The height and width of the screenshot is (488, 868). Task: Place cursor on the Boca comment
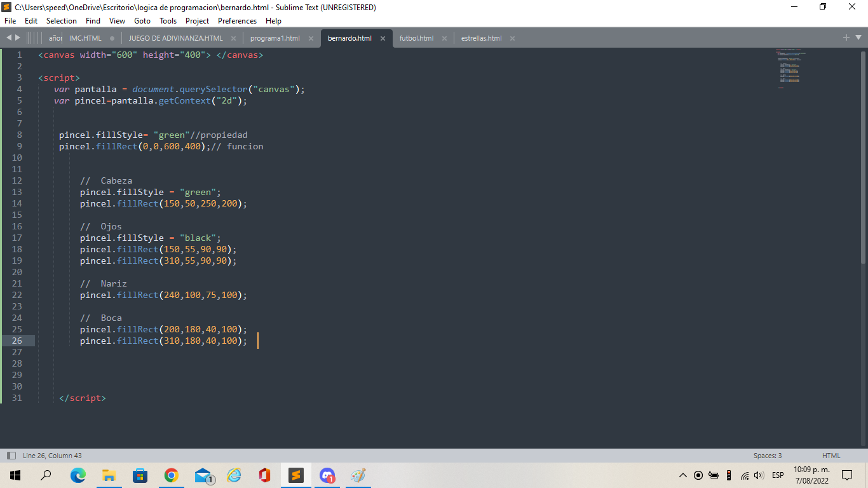(x=101, y=318)
